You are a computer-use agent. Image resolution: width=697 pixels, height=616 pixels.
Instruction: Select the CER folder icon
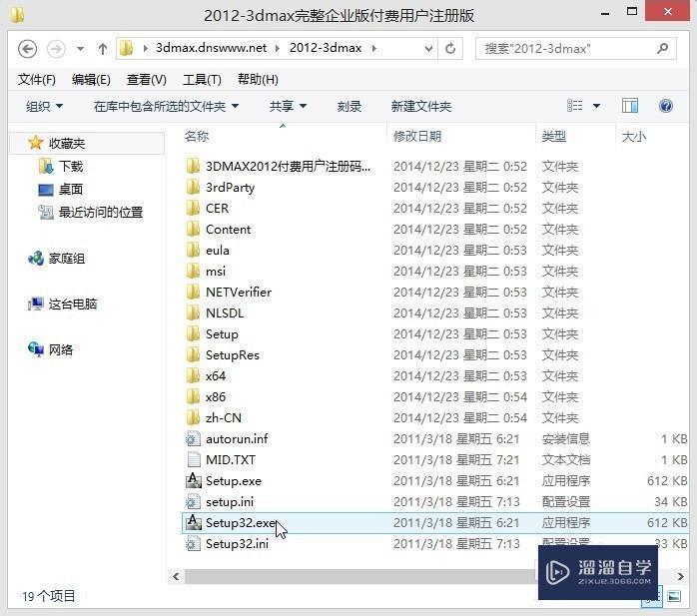click(193, 208)
